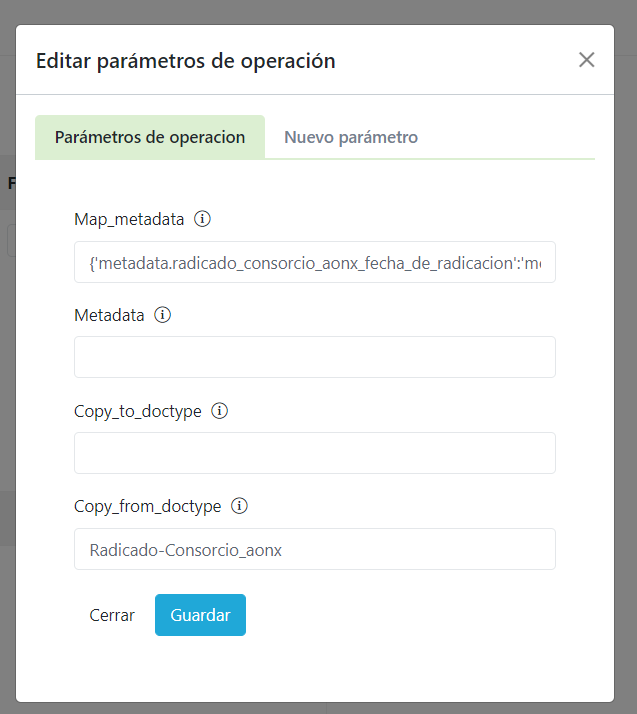The height and width of the screenshot is (714, 637).
Task: Open the Map_metadata info tooltip icon
Action: point(202,219)
